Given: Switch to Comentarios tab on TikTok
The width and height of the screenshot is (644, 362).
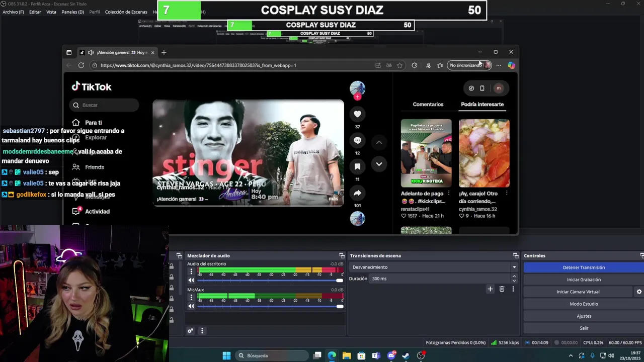Looking at the screenshot, I should pos(428,105).
